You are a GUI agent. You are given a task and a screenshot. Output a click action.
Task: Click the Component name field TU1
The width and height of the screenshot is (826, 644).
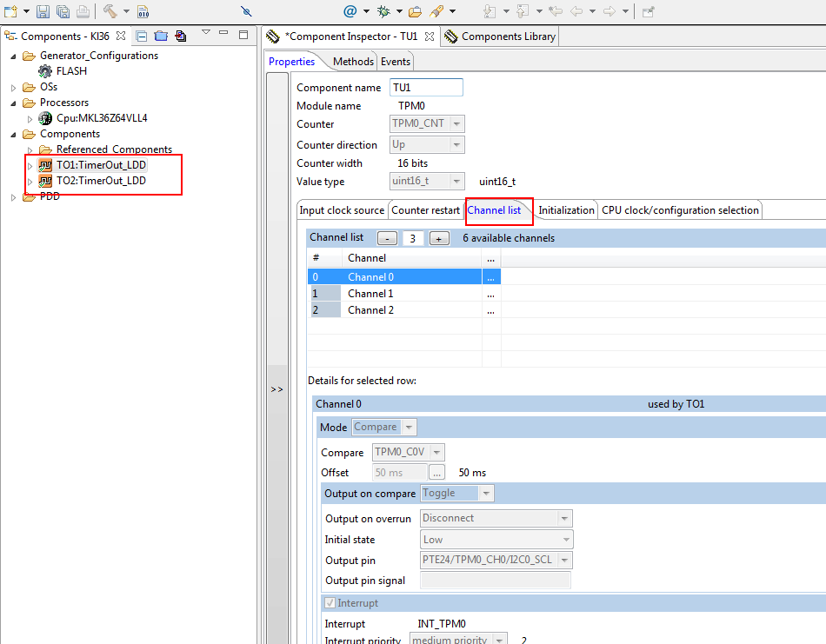[426, 88]
